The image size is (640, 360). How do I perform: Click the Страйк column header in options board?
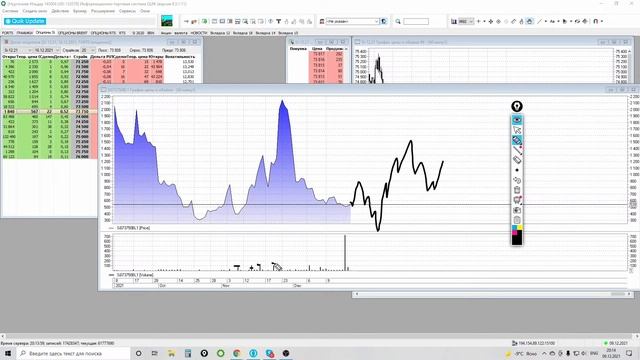click(81, 56)
